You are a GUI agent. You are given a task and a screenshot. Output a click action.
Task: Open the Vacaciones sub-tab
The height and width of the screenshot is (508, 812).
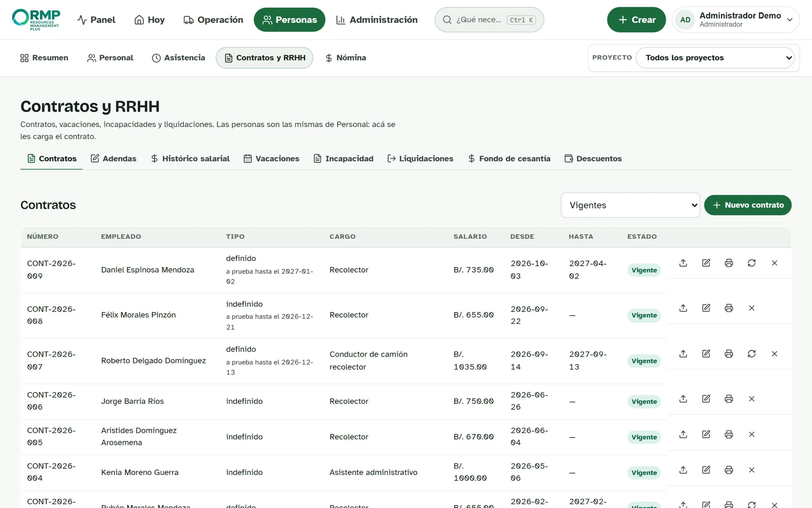click(x=272, y=159)
